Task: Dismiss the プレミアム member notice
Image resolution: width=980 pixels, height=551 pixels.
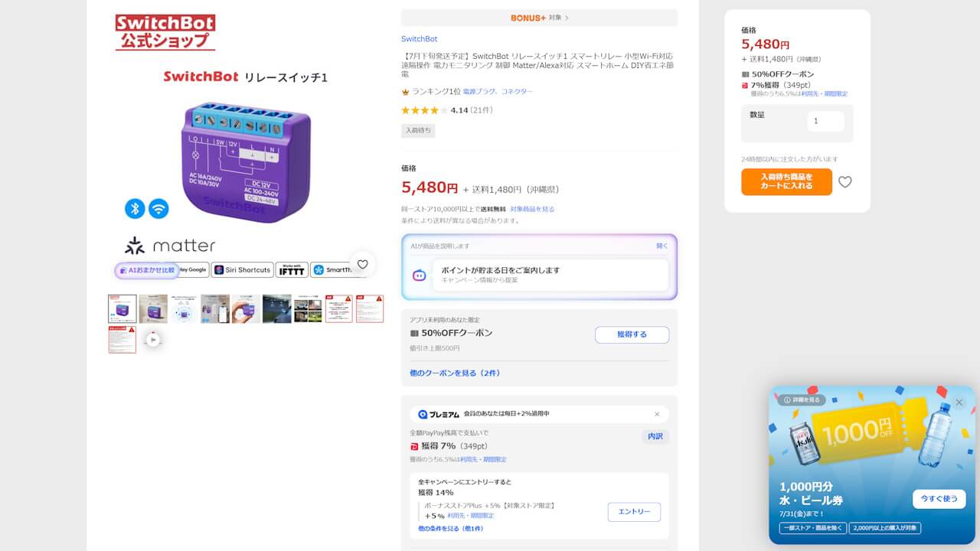Action: tap(657, 414)
